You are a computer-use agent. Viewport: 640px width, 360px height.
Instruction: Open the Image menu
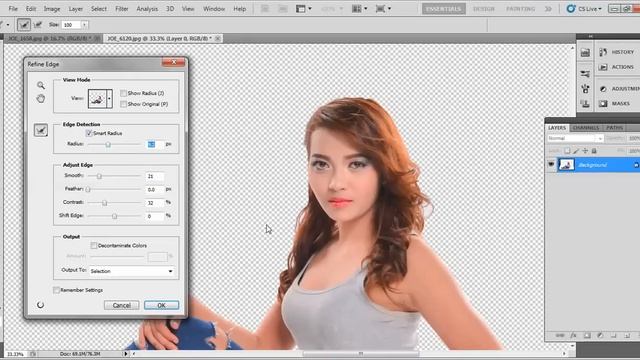52,9
